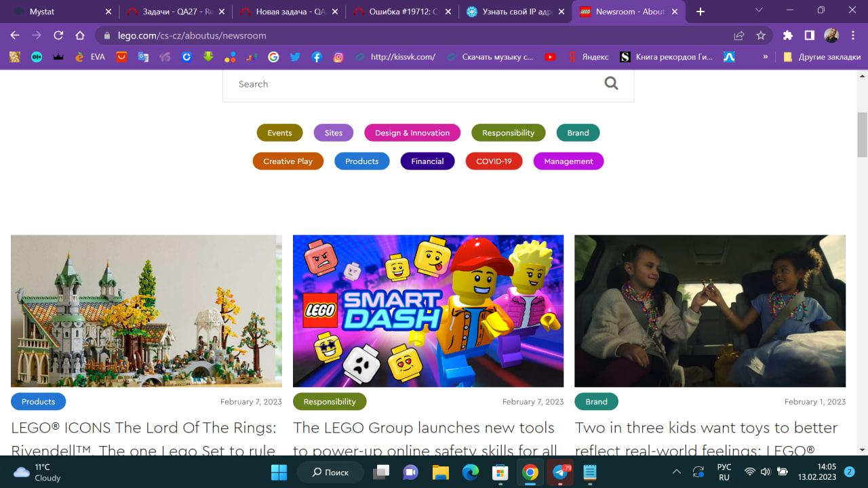Image resolution: width=868 pixels, height=488 pixels.
Task: Toggle the browser side panel
Action: [809, 35]
